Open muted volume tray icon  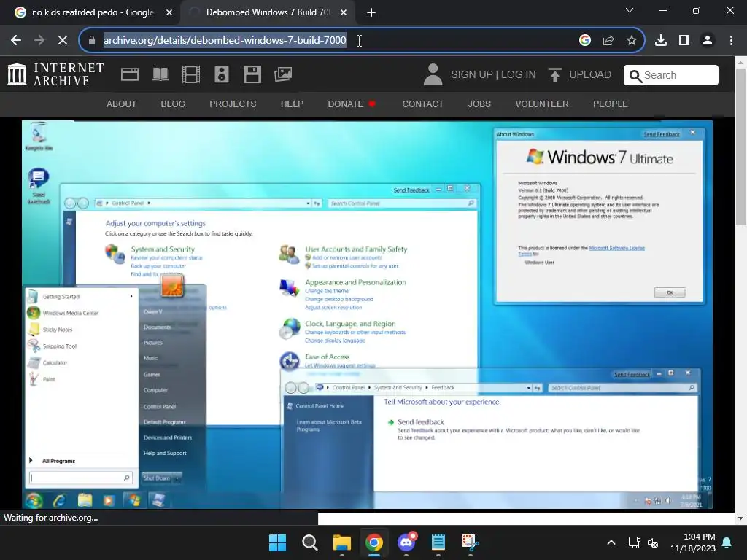coord(653,542)
